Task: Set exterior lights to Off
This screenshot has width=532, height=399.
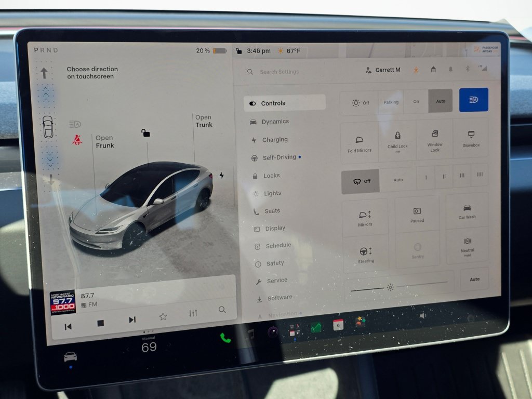Action: (360, 103)
